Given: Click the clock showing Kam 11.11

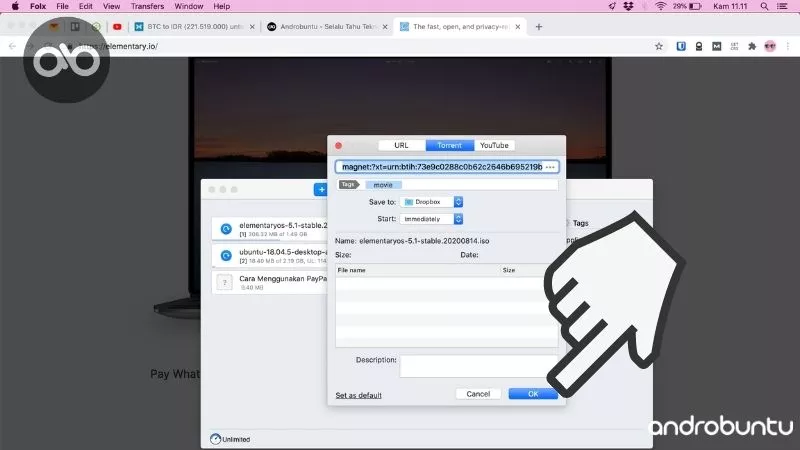Looking at the screenshot, I should click(730, 6).
